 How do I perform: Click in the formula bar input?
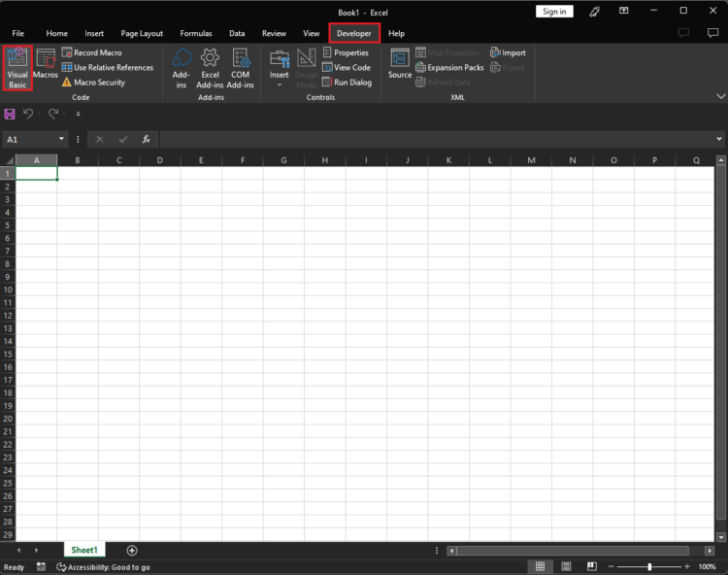pyautogui.click(x=437, y=139)
